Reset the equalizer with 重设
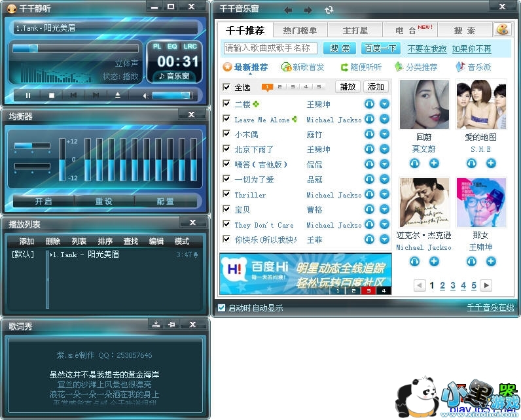The image size is (521, 420). coord(103,201)
